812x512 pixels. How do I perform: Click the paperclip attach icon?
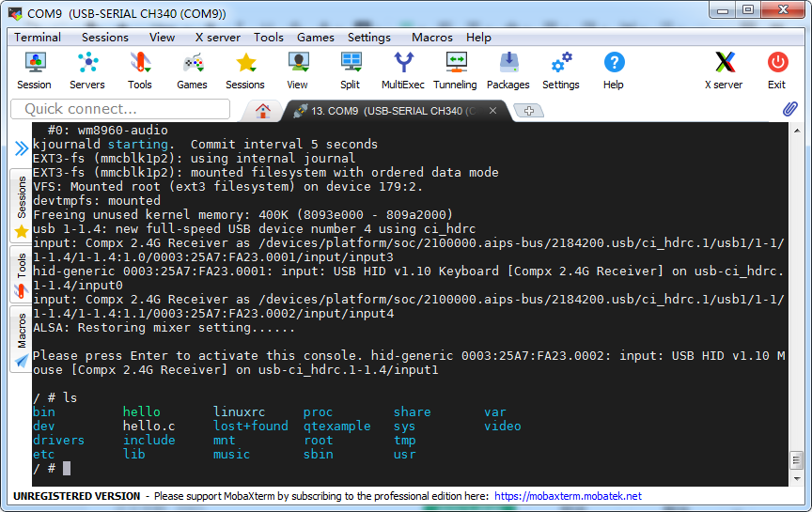tap(789, 109)
